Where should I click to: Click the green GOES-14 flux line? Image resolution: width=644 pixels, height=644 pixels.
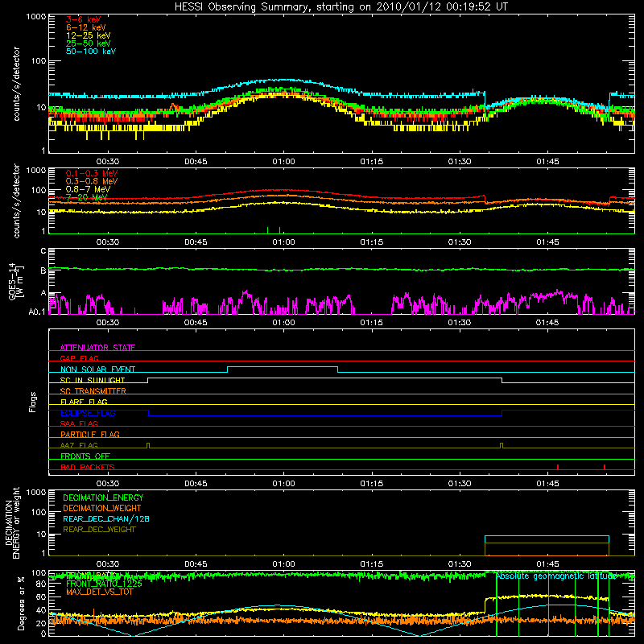pos(341,270)
